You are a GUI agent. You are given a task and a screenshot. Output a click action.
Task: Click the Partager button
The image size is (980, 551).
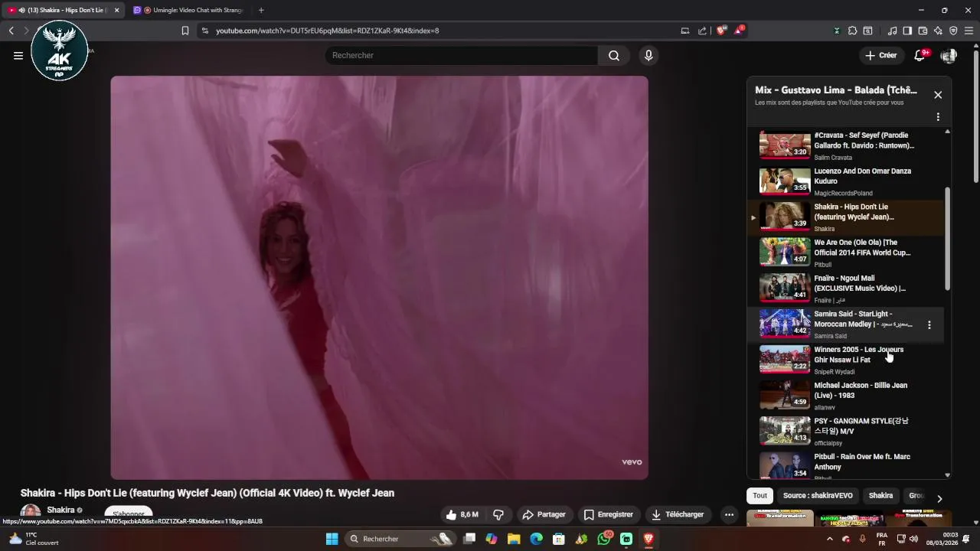pyautogui.click(x=544, y=514)
